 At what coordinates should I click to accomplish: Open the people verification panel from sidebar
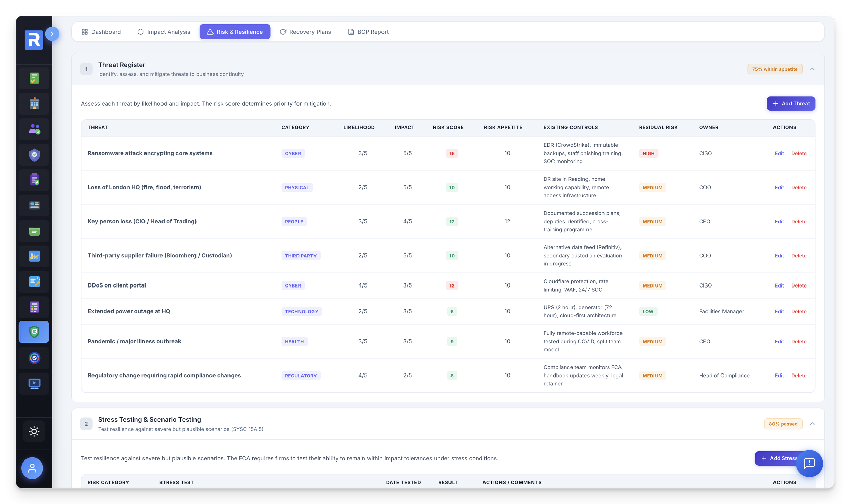pyautogui.click(x=34, y=129)
